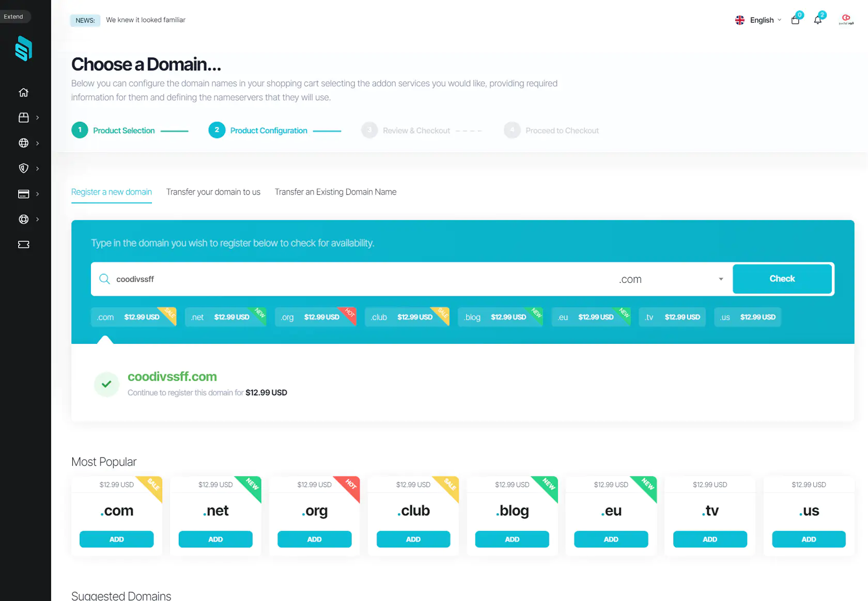868x601 pixels.
Task: Add the .club domain
Action: tap(413, 539)
